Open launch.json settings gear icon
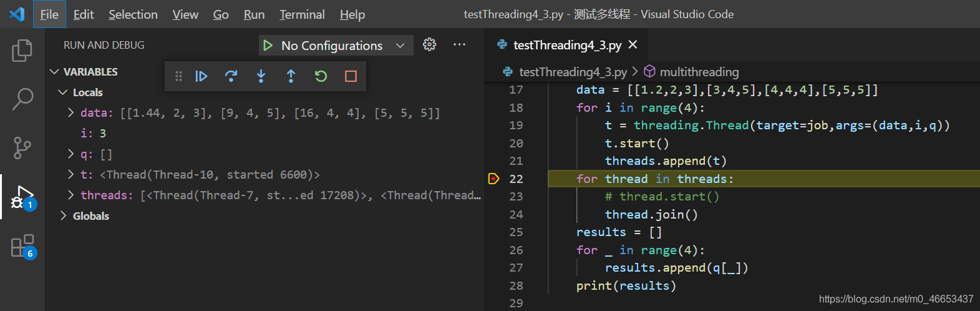The image size is (980, 311). 429,44
